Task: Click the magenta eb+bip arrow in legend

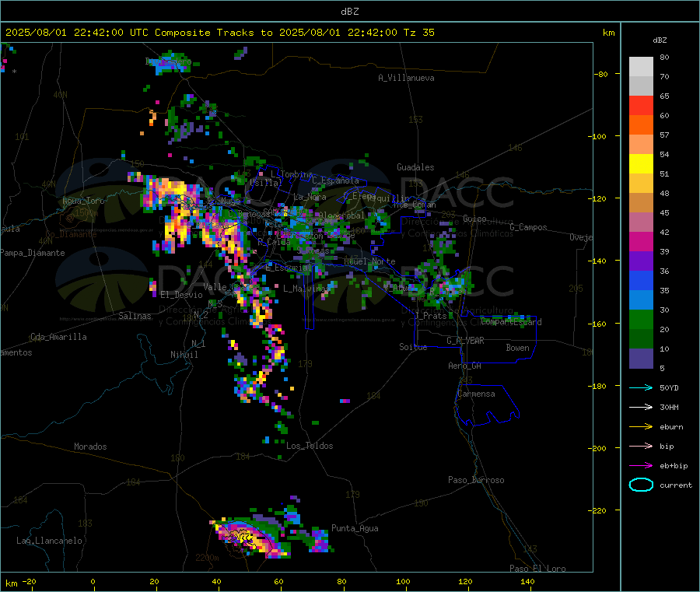Action: click(x=641, y=466)
